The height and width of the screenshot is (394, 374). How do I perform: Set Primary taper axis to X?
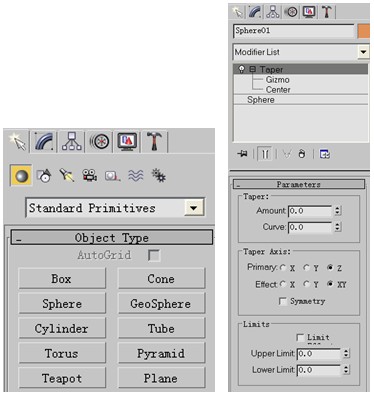pyautogui.click(x=283, y=268)
